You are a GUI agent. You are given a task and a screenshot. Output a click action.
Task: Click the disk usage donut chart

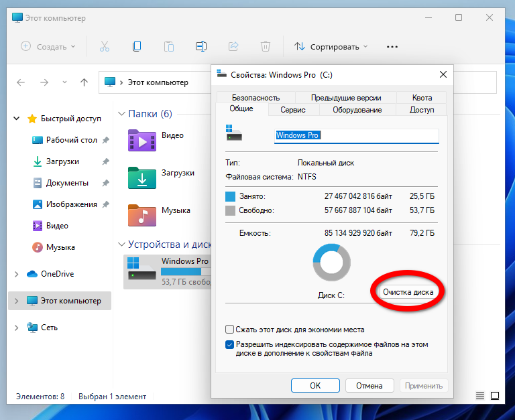331,262
